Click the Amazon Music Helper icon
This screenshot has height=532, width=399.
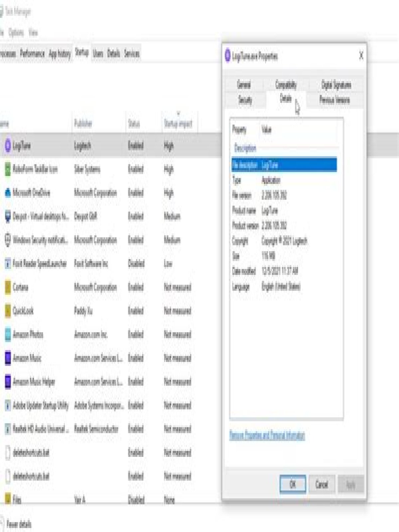(x=8, y=382)
